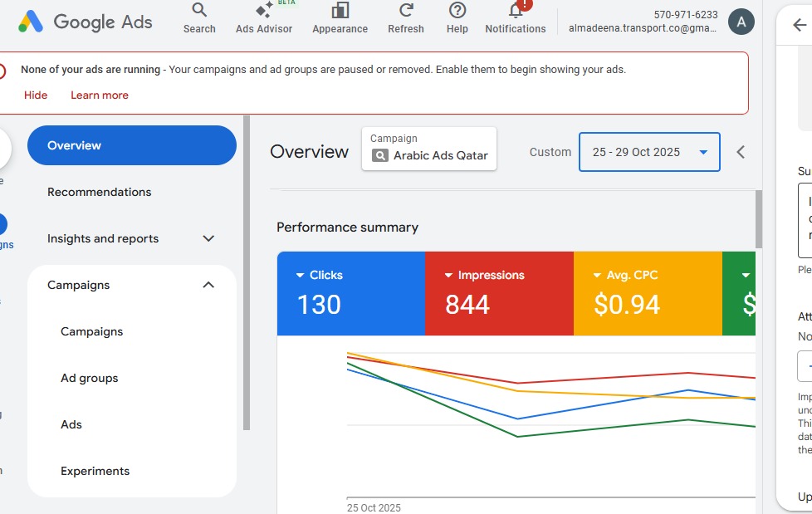Select Recommendations in the sidebar
Viewport: 812px width, 514px height.
click(98, 192)
